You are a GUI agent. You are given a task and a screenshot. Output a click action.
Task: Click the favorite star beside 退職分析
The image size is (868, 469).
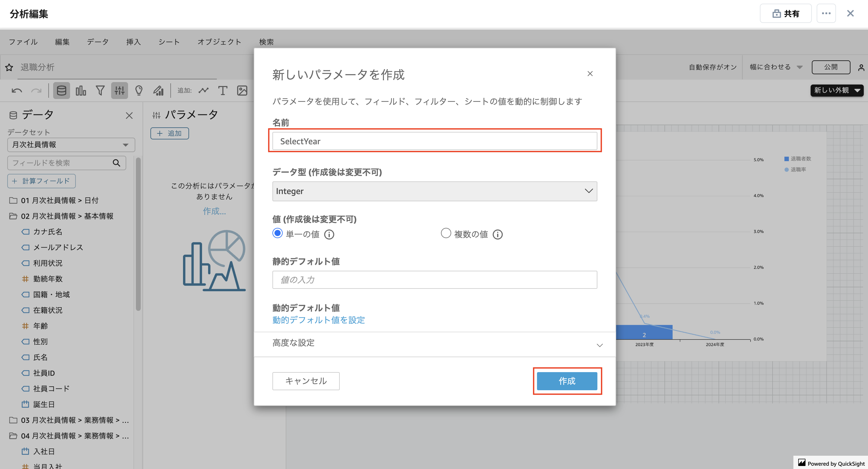[x=9, y=67]
